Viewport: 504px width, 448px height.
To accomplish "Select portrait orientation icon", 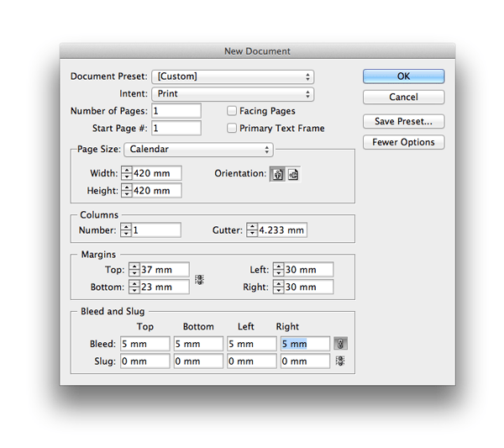I will tap(277, 174).
